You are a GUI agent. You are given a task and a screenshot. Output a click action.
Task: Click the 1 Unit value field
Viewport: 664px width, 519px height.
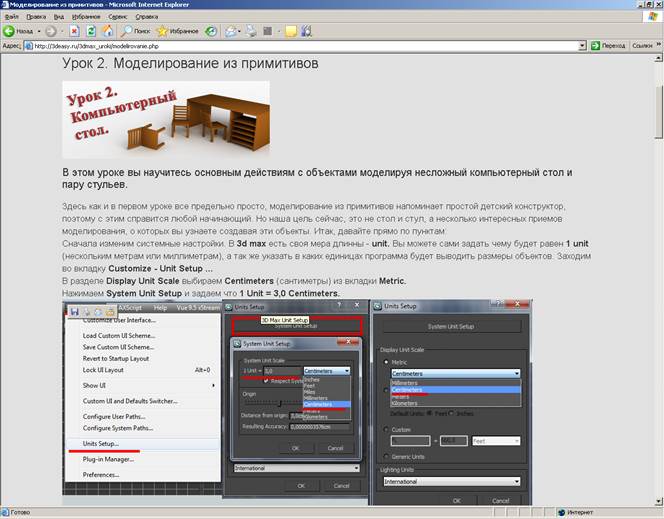[x=282, y=371]
